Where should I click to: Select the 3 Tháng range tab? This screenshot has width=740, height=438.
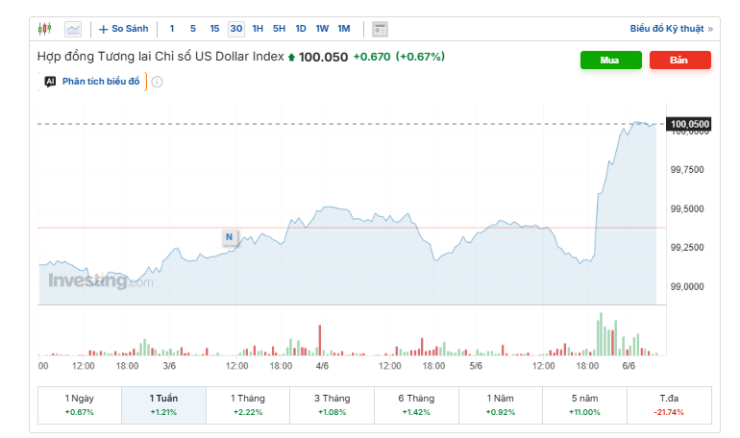click(x=332, y=405)
